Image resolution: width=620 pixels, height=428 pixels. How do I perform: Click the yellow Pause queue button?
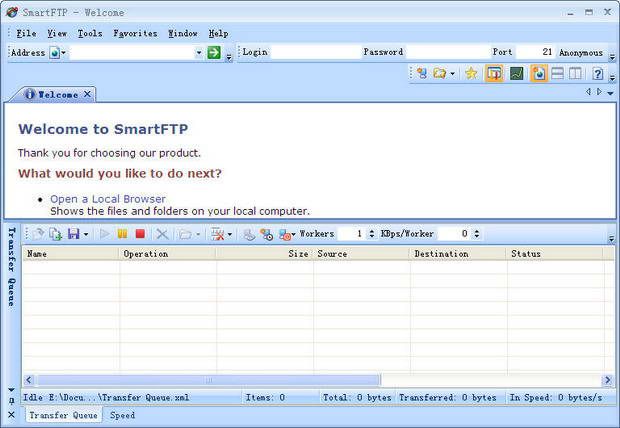click(122, 234)
